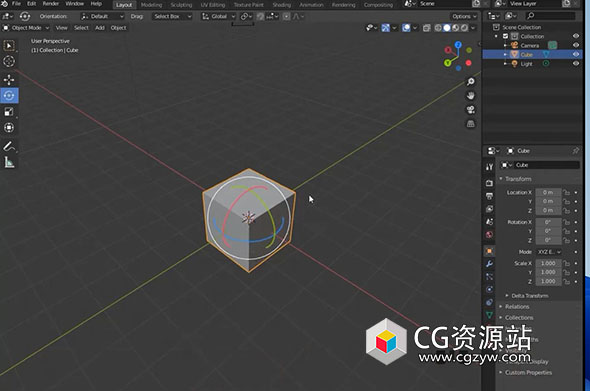Select the Select Box tool icon
Image resolution: width=590 pixels, height=391 pixels.
(9, 46)
